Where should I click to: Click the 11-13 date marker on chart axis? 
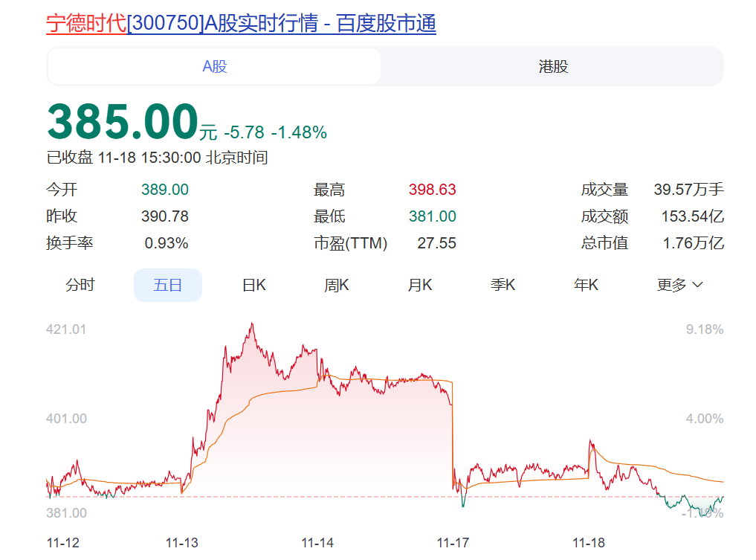[x=182, y=543]
